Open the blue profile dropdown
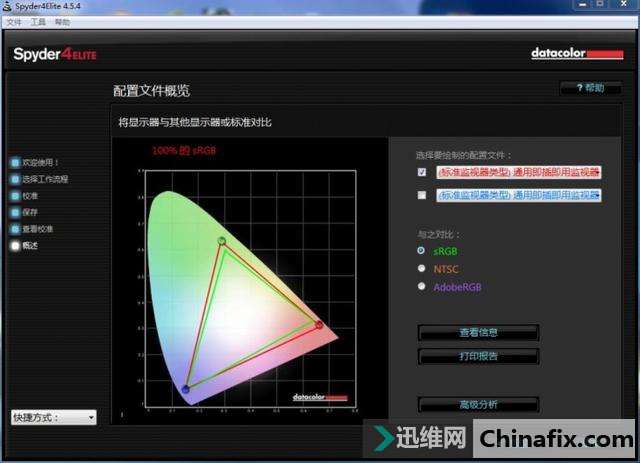Screen dimensions: 640x463 click(x=518, y=195)
